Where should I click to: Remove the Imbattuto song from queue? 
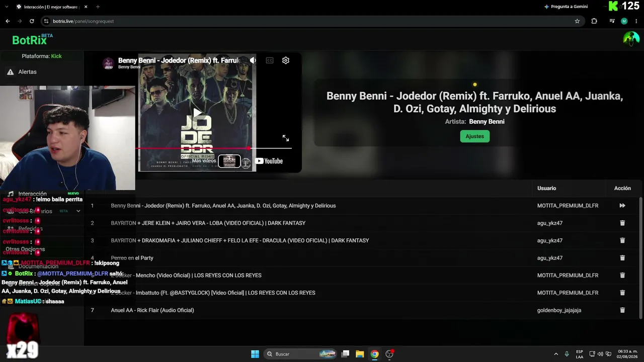[622, 293]
